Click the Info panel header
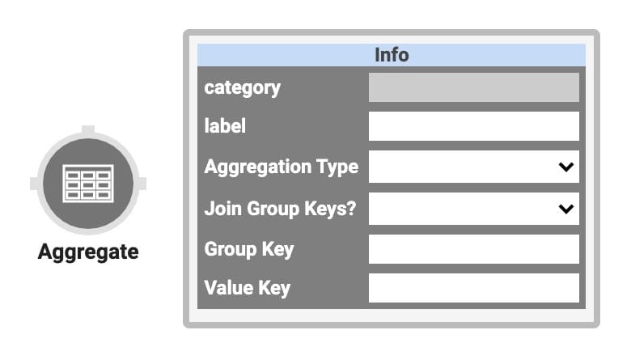 (392, 55)
